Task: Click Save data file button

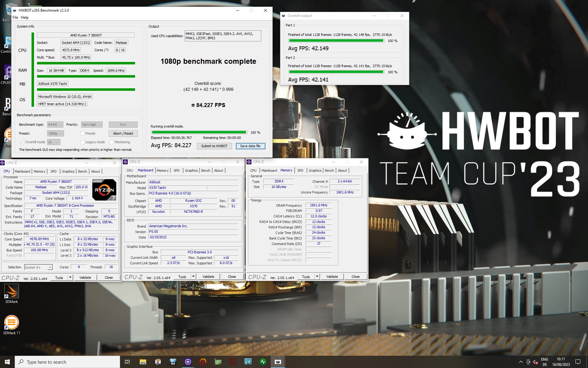Action: coord(250,146)
